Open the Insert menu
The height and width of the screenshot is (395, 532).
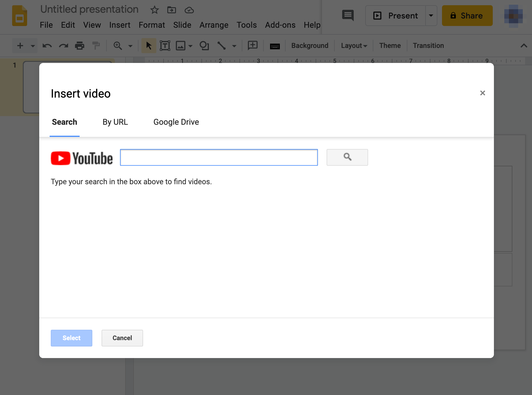point(120,25)
